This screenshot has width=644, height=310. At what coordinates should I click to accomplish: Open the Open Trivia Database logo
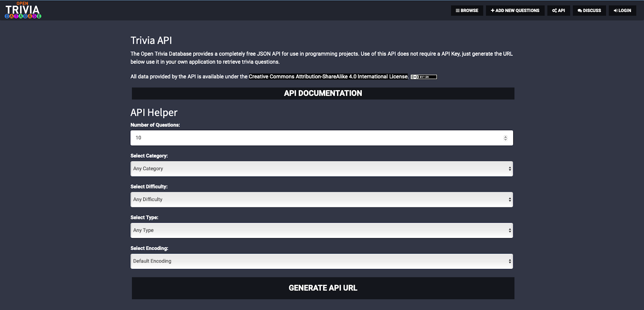point(23,10)
